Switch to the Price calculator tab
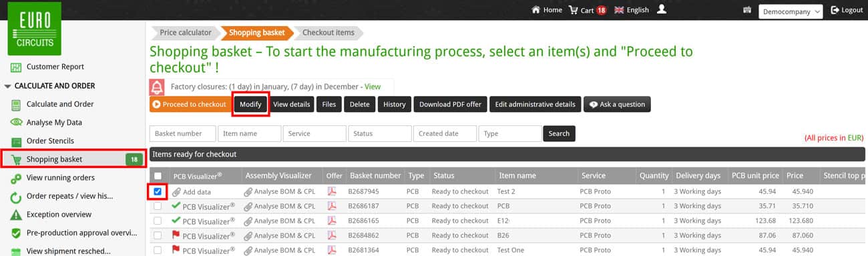868x256 pixels. [185, 32]
